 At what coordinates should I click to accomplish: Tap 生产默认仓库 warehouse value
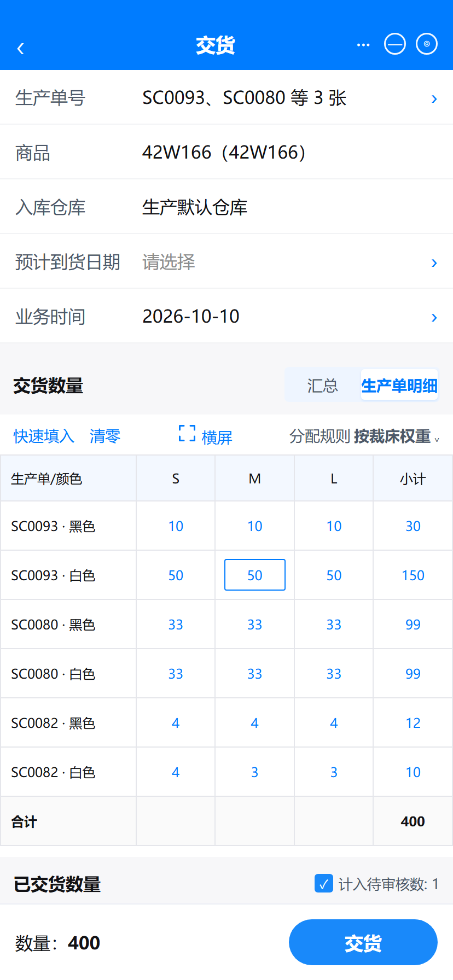click(x=195, y=207)
